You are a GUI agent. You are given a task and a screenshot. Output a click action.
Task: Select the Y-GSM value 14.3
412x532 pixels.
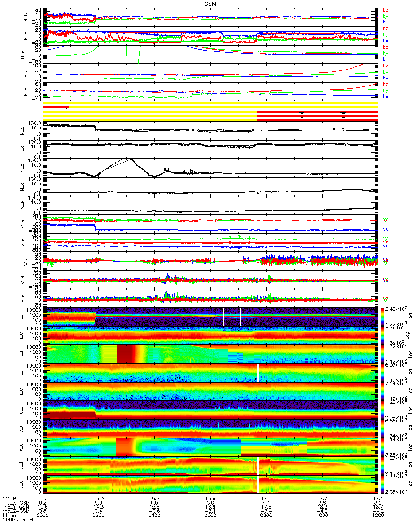point(99,507)
